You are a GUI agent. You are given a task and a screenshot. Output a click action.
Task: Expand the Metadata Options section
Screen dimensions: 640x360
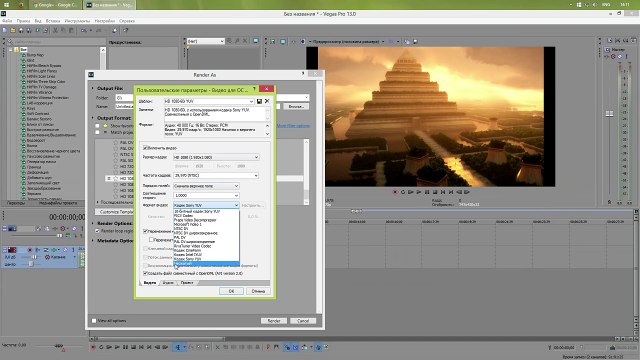click(93, 241)
